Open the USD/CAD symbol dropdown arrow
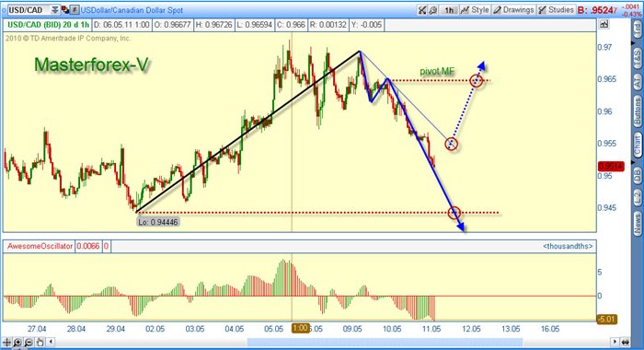Image resolution: width=644 pixels, height=350 pixels. point(55,10)
